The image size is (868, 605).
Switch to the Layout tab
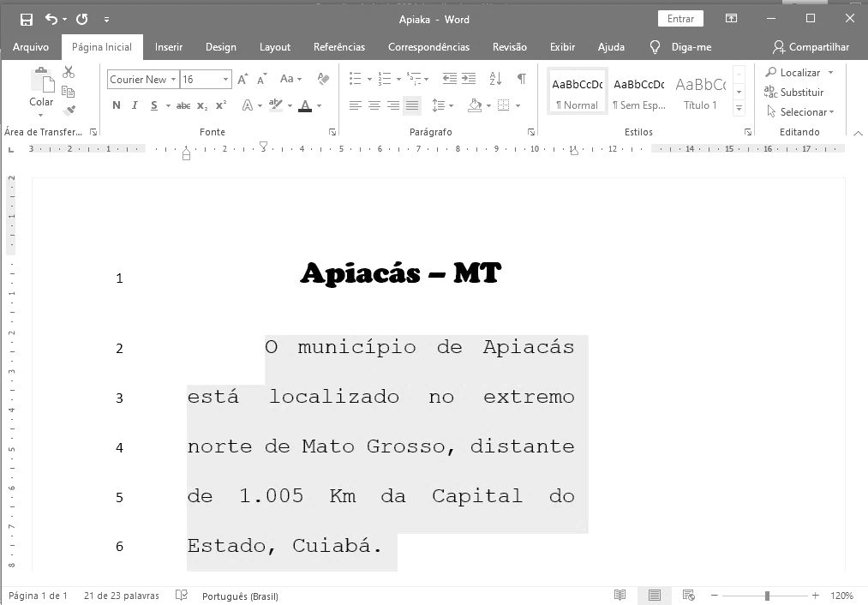tap(274, 47)
